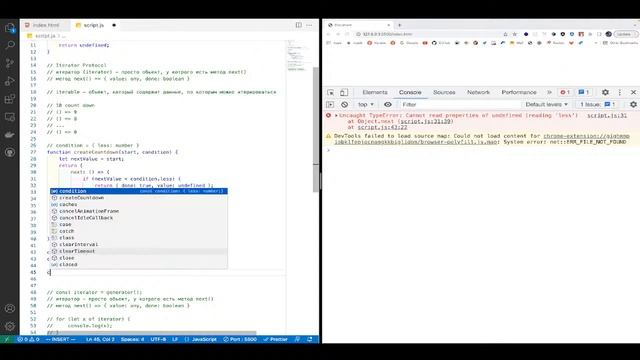Bookmark this page with the star icon

tap(515, 34)
